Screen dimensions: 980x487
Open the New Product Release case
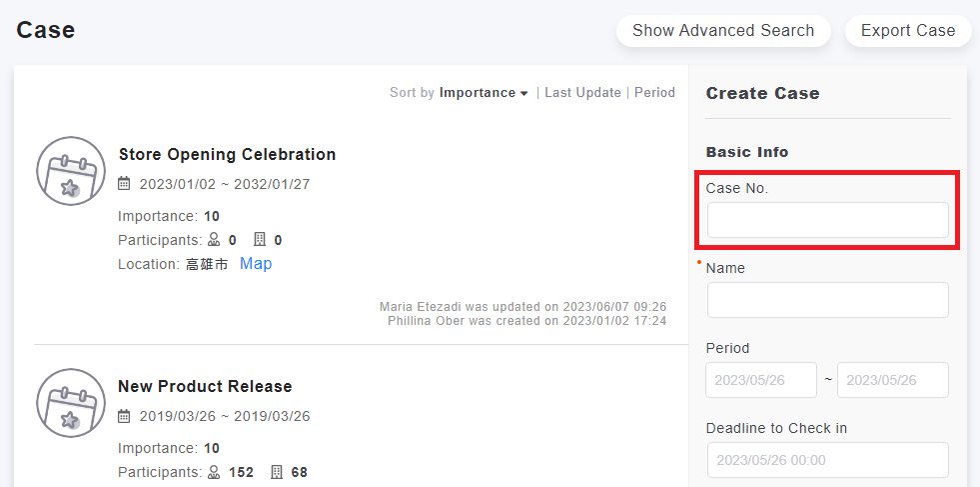(x=205, y=387)
